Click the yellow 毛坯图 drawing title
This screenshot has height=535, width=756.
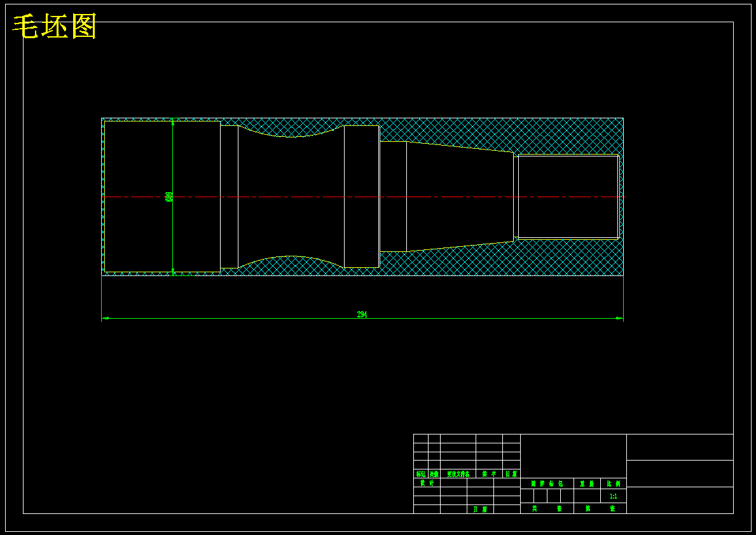click(55, 27)
